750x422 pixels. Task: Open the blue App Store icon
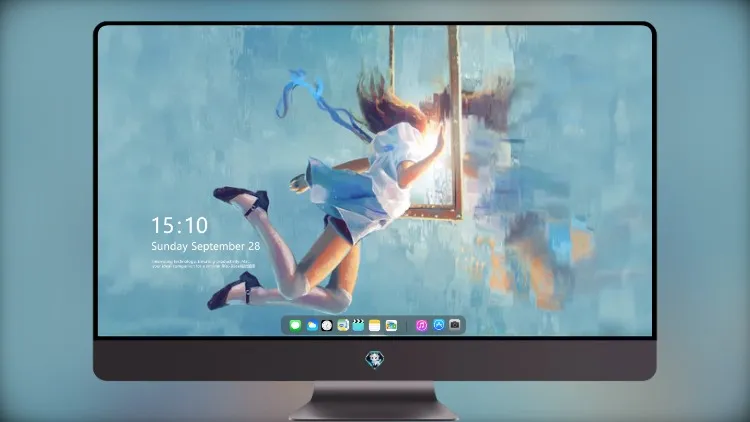coord(439,325)
